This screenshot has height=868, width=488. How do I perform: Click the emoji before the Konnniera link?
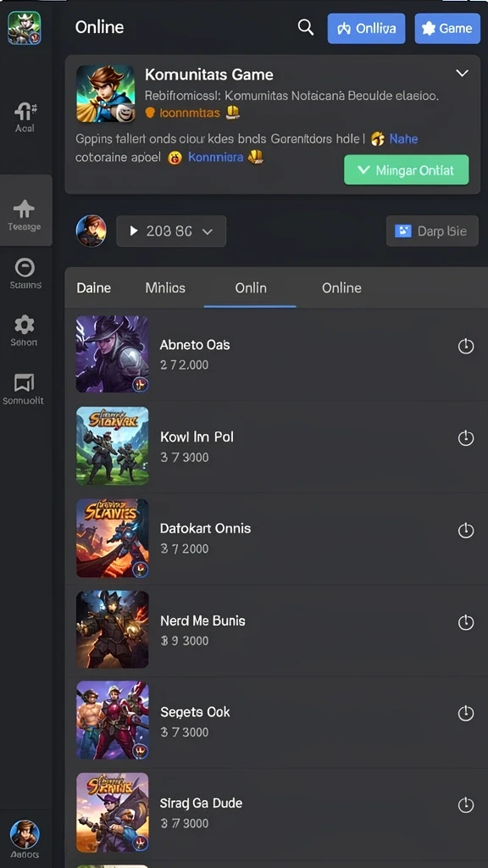175,158
